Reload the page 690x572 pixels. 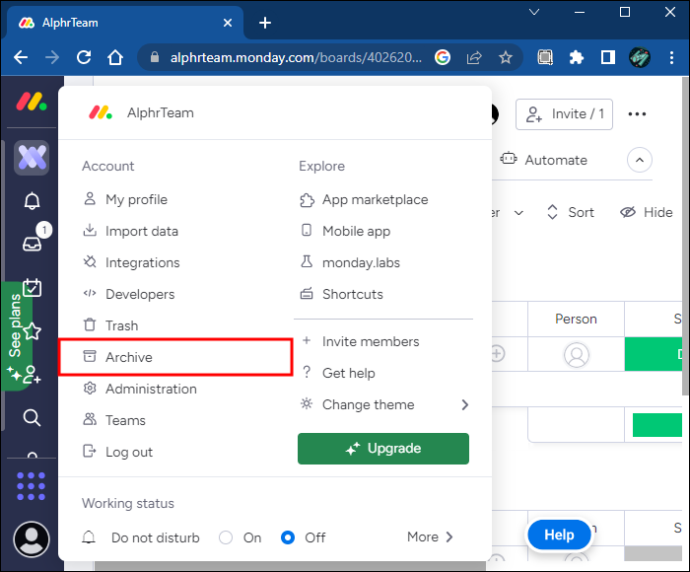click(x=84, y=57)
